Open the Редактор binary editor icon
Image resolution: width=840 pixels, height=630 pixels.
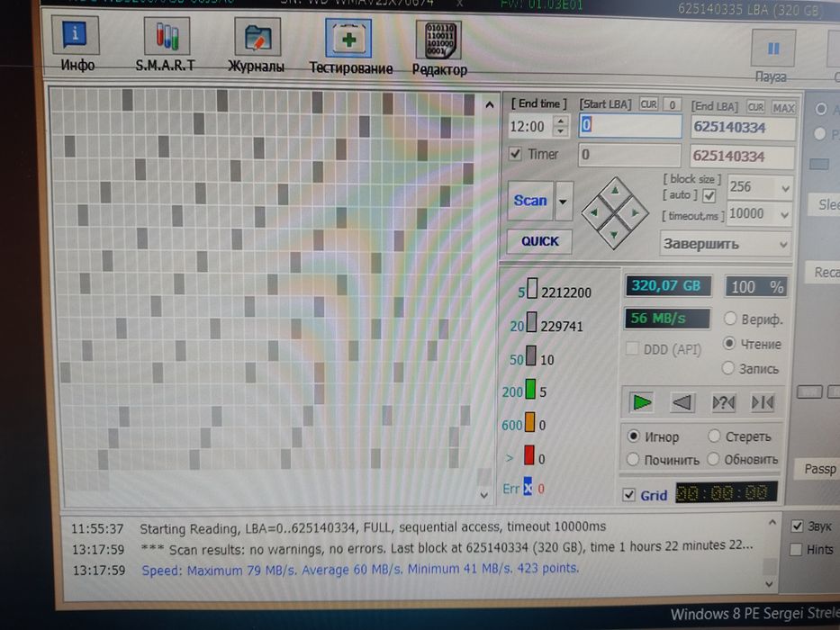439,40
